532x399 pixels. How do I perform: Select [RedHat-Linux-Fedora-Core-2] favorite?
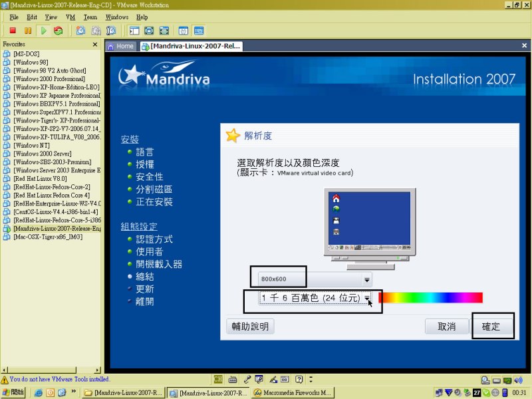point(52,187)
